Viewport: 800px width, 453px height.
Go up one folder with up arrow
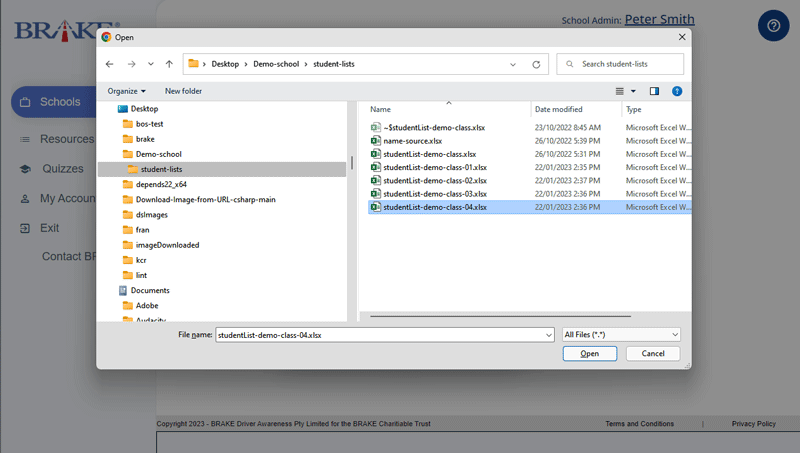click(x=169, y=64)
